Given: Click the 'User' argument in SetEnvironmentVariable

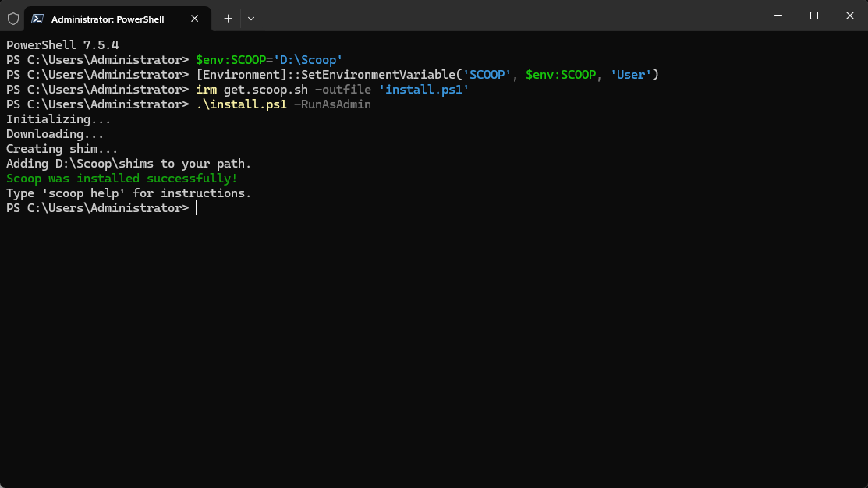Looking at the screenshot, I should (x=632, y=75).
